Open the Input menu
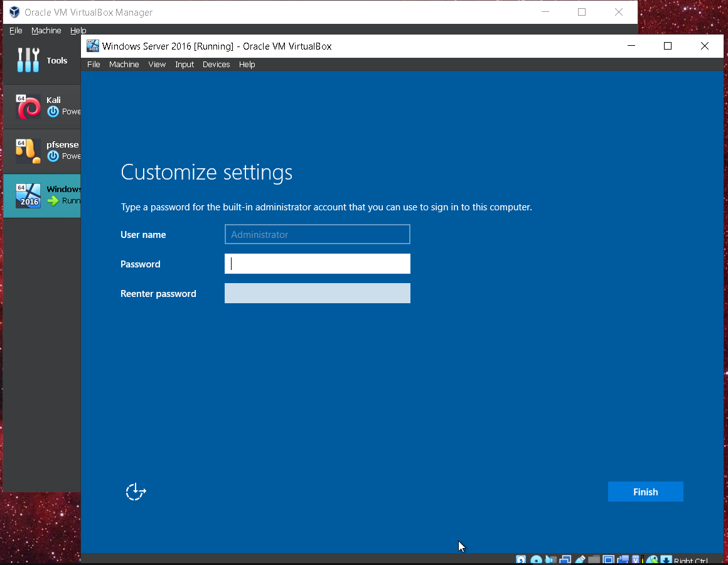 click(184, 64)
